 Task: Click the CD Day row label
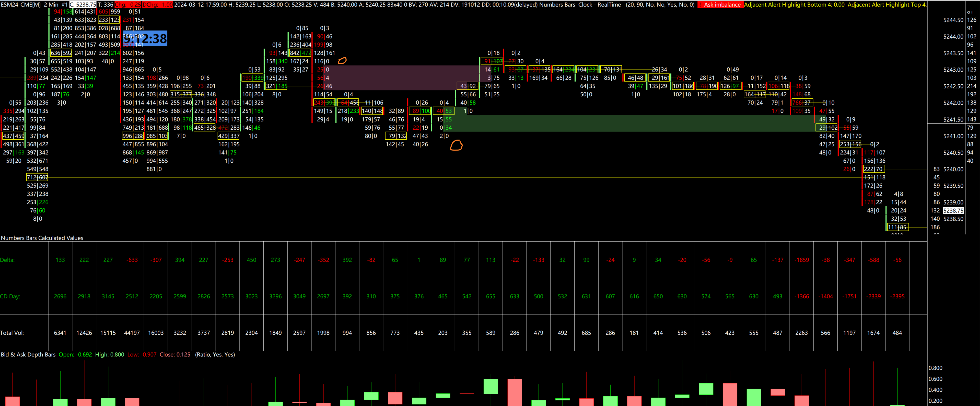(x=10, y=296)
